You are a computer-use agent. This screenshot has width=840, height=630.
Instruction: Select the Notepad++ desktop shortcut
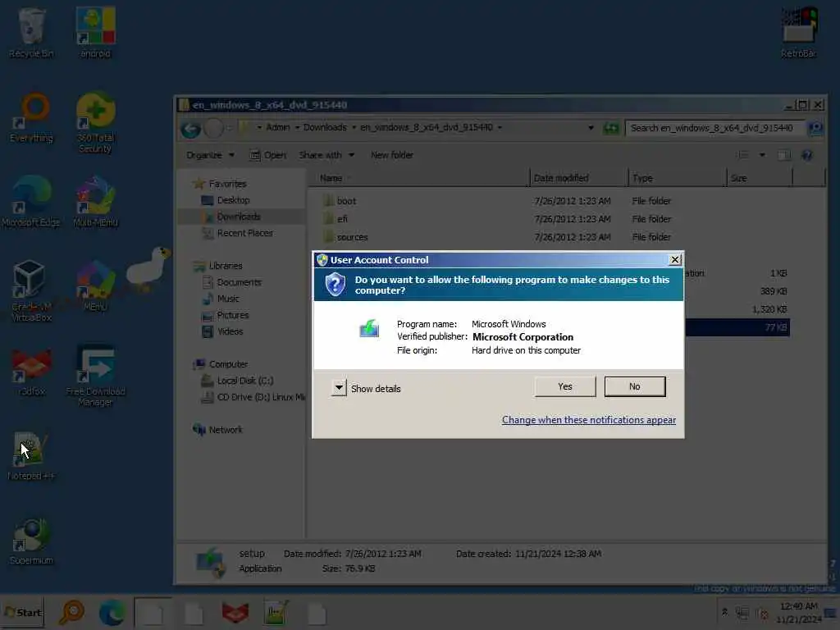(31, 456)
